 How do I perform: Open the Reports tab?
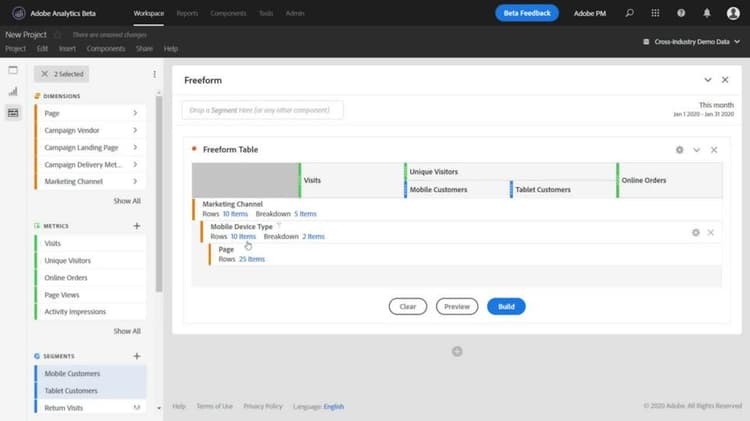(187, 13)
